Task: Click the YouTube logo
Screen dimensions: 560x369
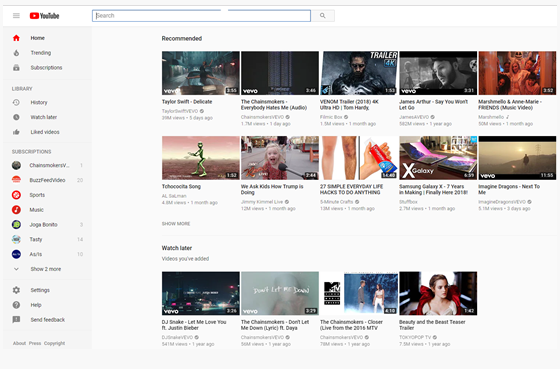Action: coord(44,16)
